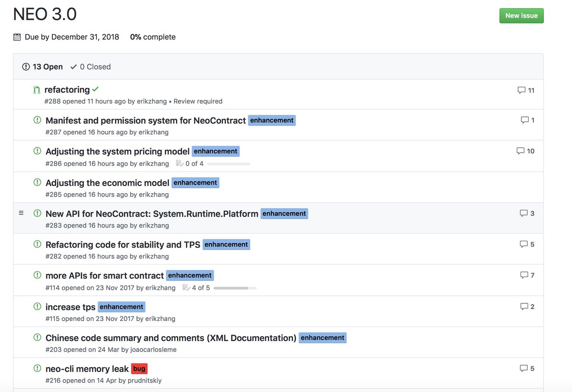Click open-issue icon beside System.Runtime.Platform issue

(x=37, y=213)
